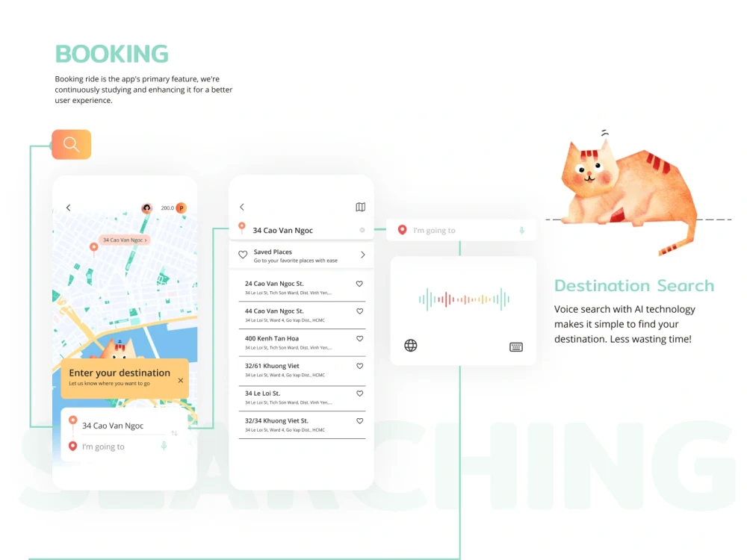This screenshot has height=560, width=747.
Task: Click the Saved Places heart icon
Action: coord(243,255)
